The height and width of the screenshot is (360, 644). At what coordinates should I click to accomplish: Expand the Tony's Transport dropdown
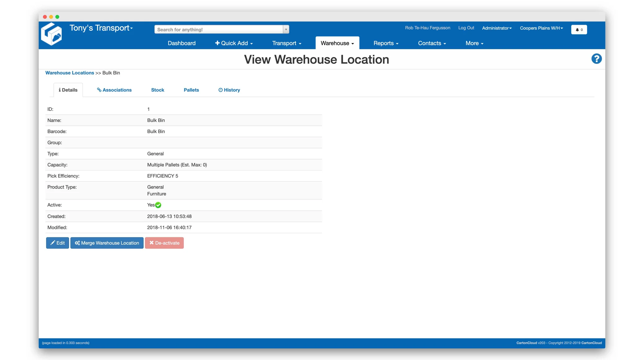[x=101, y=28]
